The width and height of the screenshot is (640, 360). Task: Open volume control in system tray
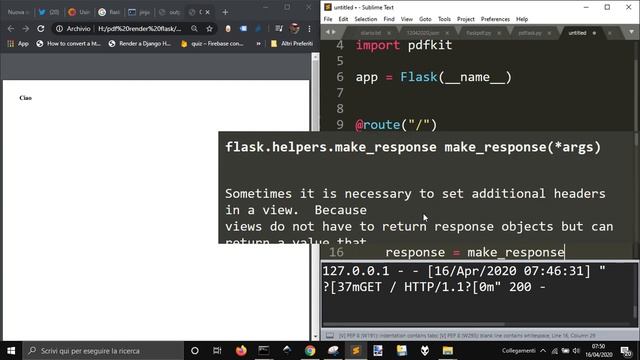point(576,351)
